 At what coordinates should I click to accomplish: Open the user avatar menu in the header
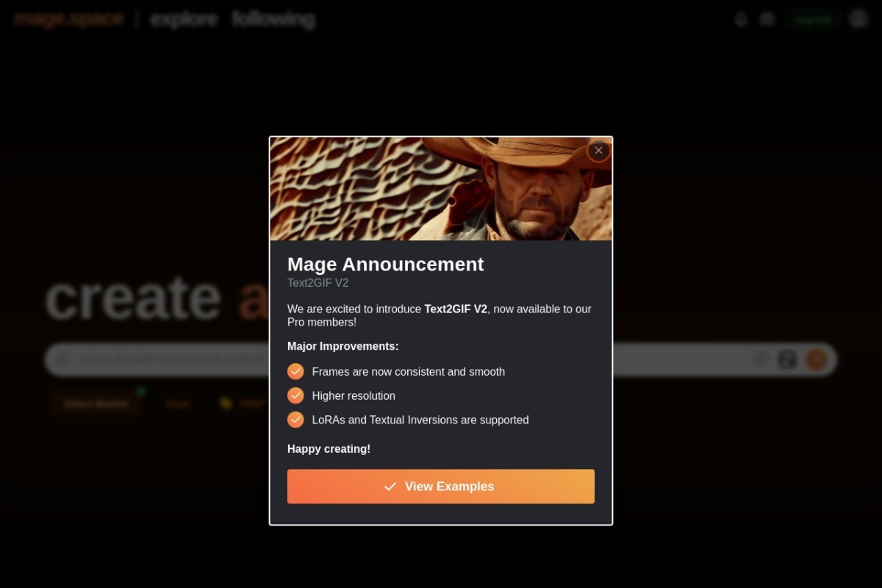click(x=858, y=19)
